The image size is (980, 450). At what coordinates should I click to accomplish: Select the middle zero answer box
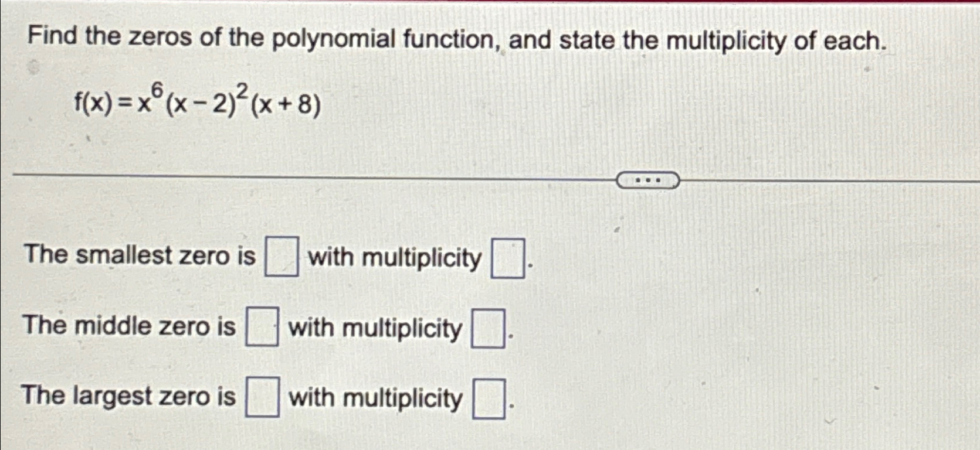[262, 326]
